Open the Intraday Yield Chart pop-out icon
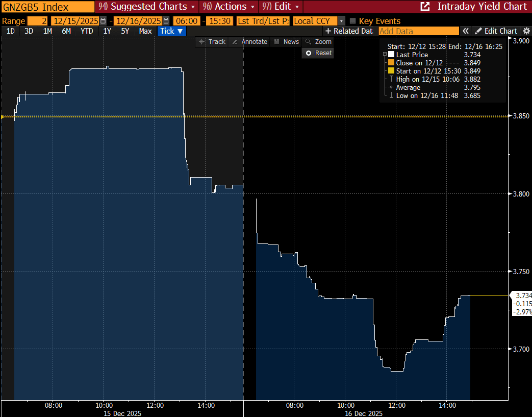The width and height of the screenshot is (532, 417). pos(425,7)
